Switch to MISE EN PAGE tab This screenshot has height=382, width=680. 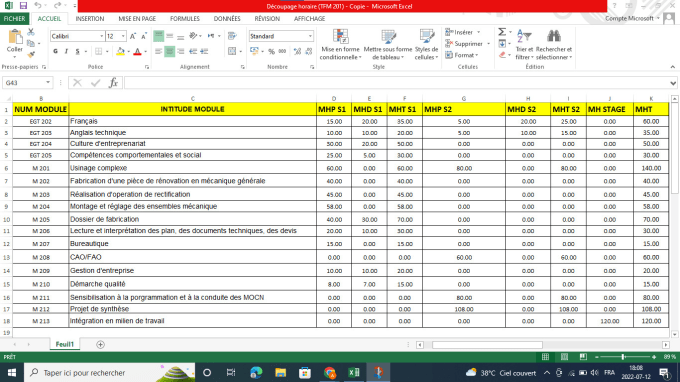tap(137, 19)
